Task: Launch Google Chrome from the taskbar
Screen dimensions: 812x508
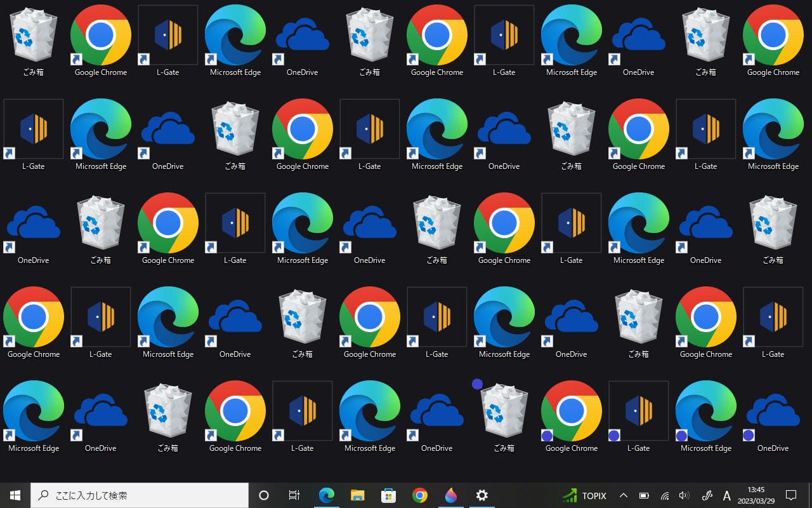Action: 419,495
